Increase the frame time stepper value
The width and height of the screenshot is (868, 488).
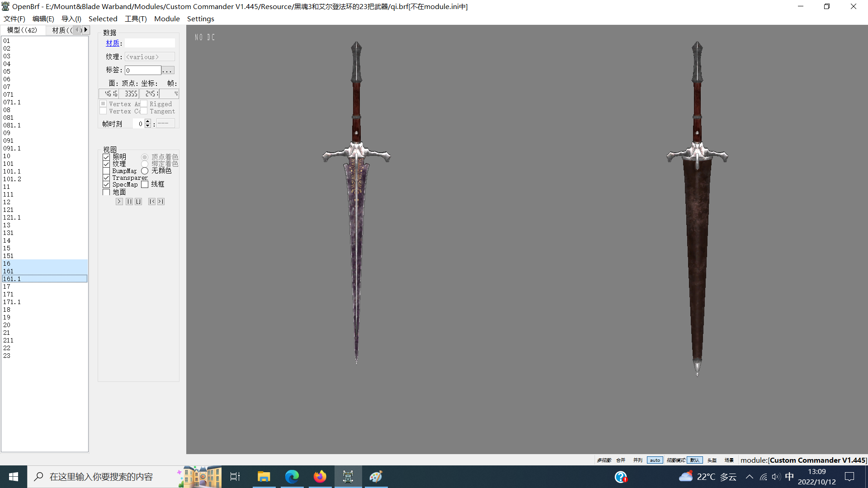coord(147,122)
